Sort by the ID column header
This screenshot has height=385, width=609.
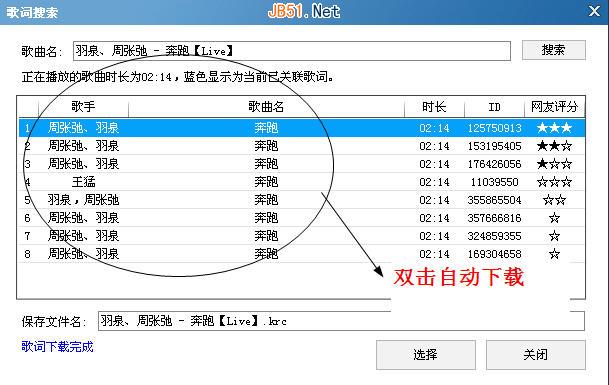(494, 106)
